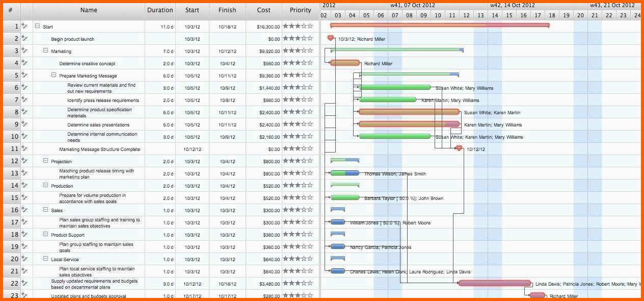Viewport: 644px width, 301px height.
Task: Click the priority stars for the Marketing row
Action: 298,51
